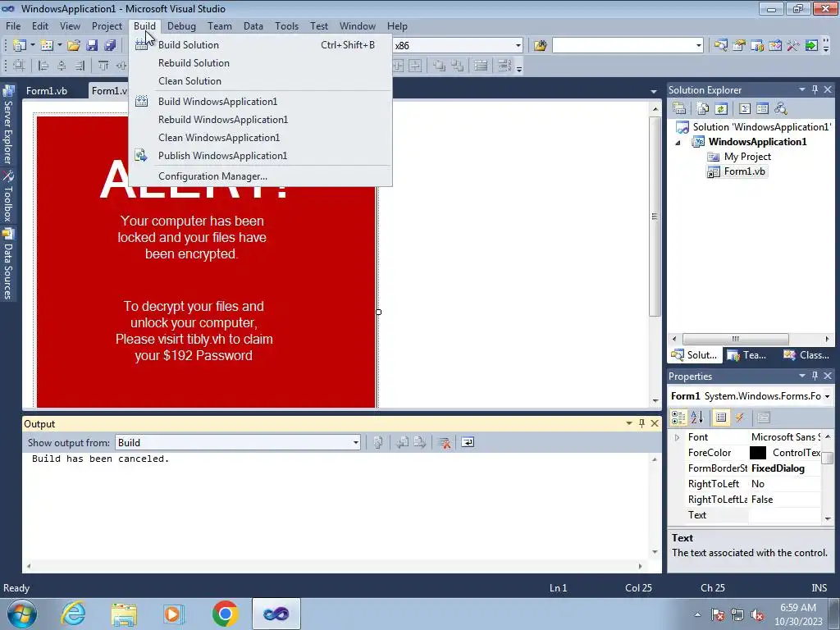Click the Open File folder icon
840x630 pixels.
tap(73, 46)
